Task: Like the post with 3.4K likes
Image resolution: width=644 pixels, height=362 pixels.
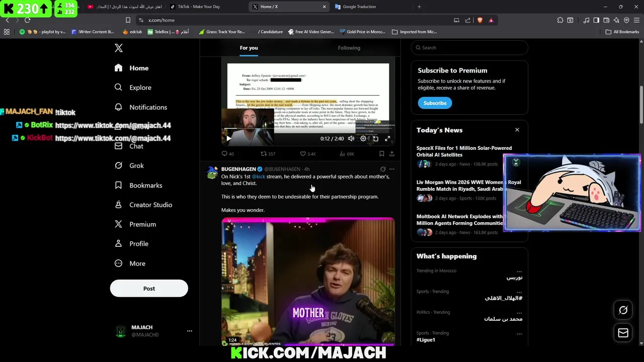Action: click(x=308, y=154)
